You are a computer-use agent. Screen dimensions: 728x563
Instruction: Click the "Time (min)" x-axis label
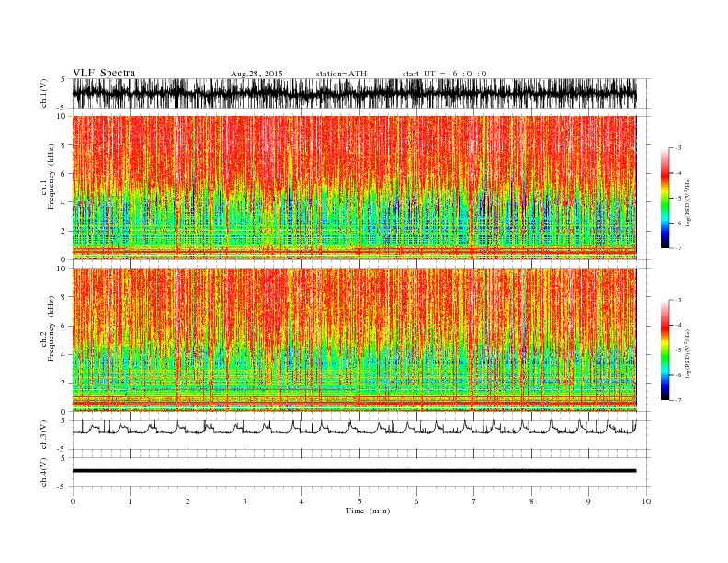click(368, 511)
